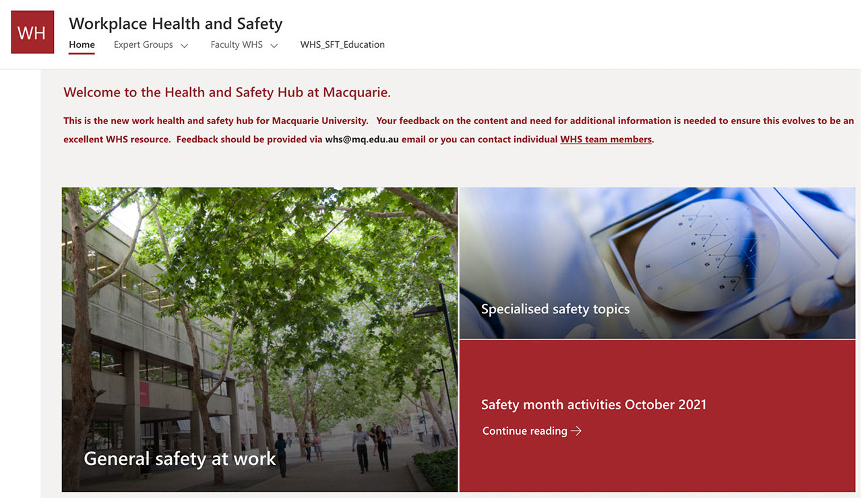The height and width of the screenshot is (498, 868).
Task: Click the Safety month activities October 2021 heading
Action: pyautogui.click(x=594, y=405)
